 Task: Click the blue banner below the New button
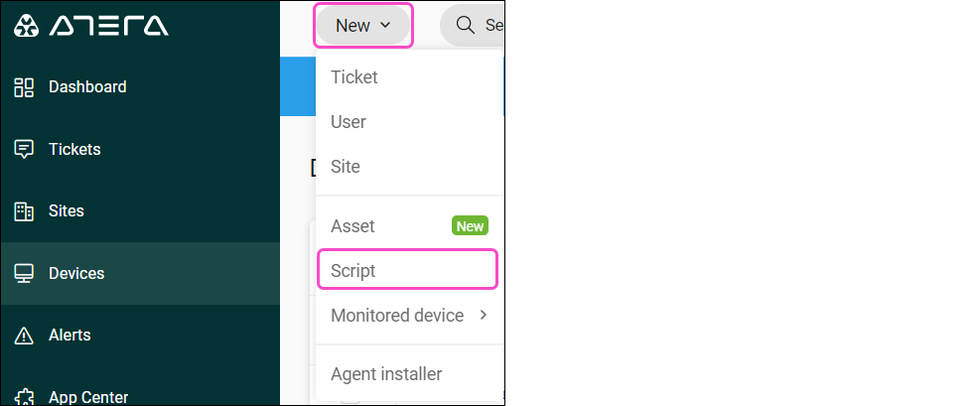coord(297,86)
